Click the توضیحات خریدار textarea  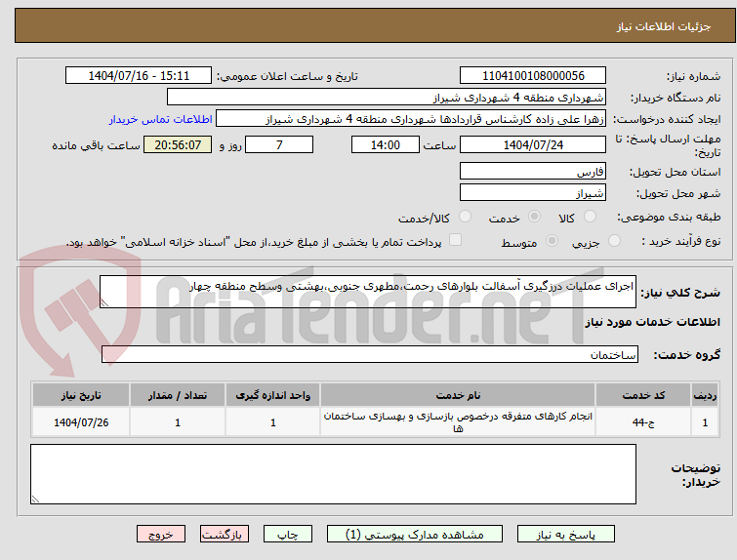click(333, 474)
